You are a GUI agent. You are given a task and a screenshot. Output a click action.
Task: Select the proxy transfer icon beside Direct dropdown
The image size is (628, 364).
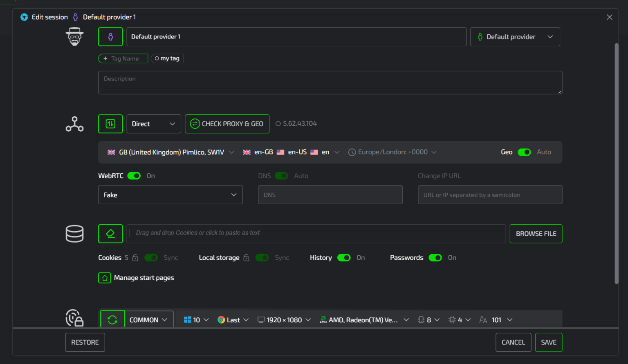110,124
